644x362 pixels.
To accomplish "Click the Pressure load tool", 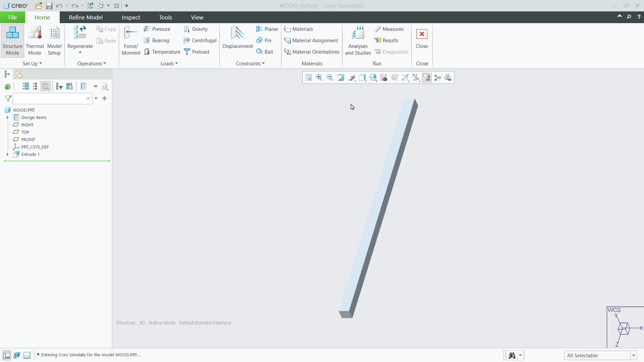I will [157, 29].
